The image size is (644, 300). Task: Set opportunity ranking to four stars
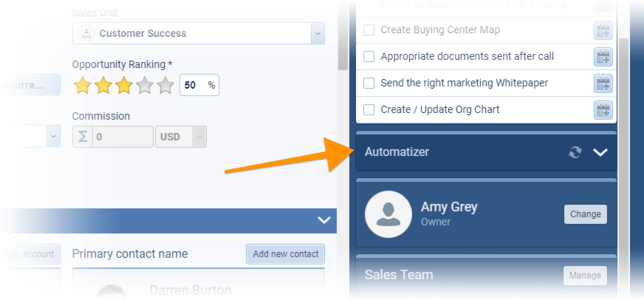point(145,85)
